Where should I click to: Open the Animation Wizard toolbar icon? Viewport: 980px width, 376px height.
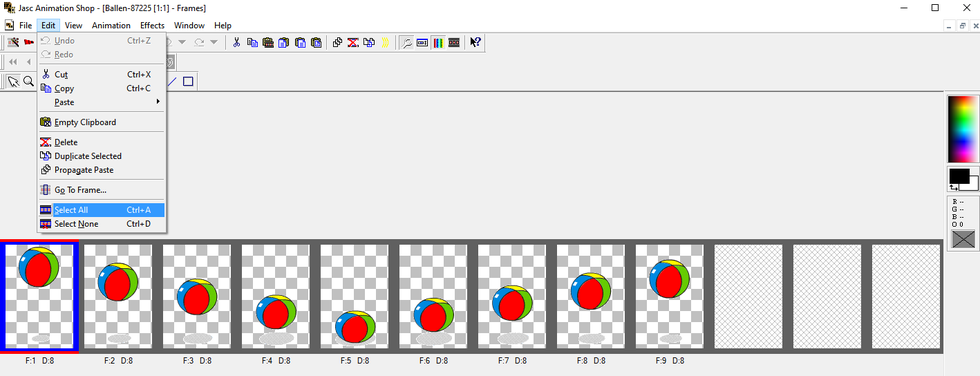coord(13,42)
